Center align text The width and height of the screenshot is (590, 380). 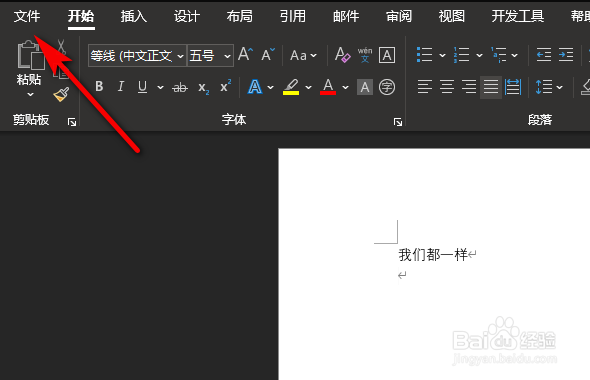coord(447,87)
